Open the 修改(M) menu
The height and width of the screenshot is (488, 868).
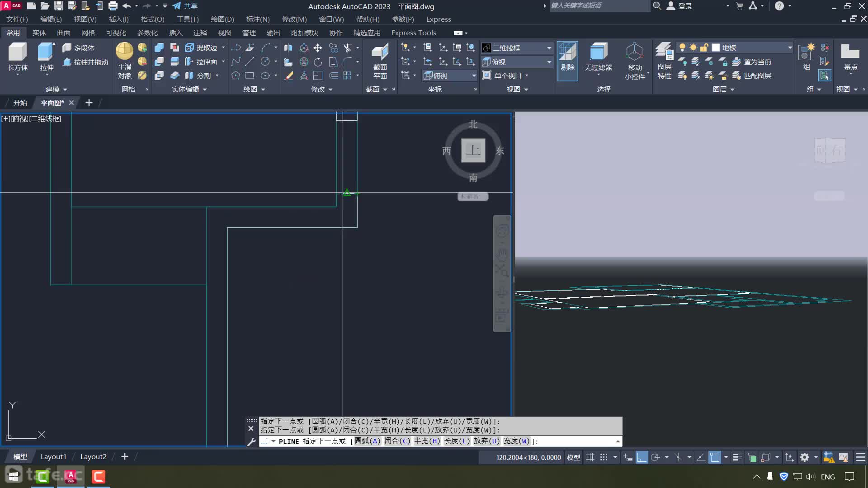[x=294, y=19]
